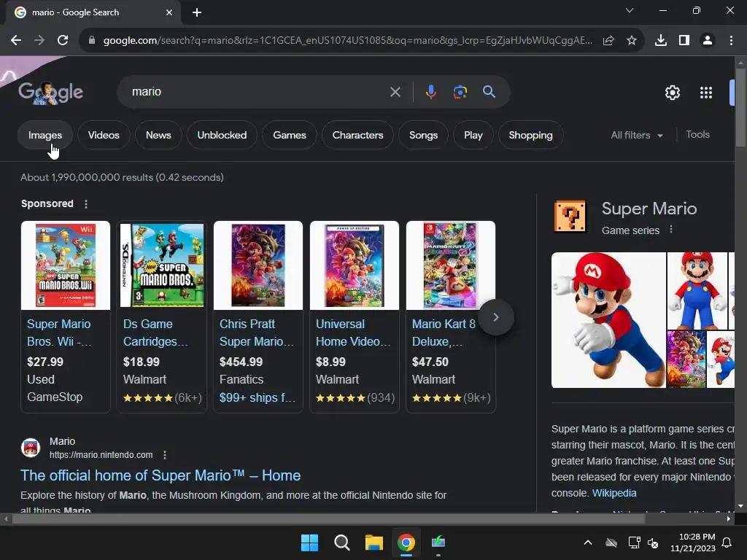Open The official home of Super Mario
747x560 pixels.
click(160, 475)
